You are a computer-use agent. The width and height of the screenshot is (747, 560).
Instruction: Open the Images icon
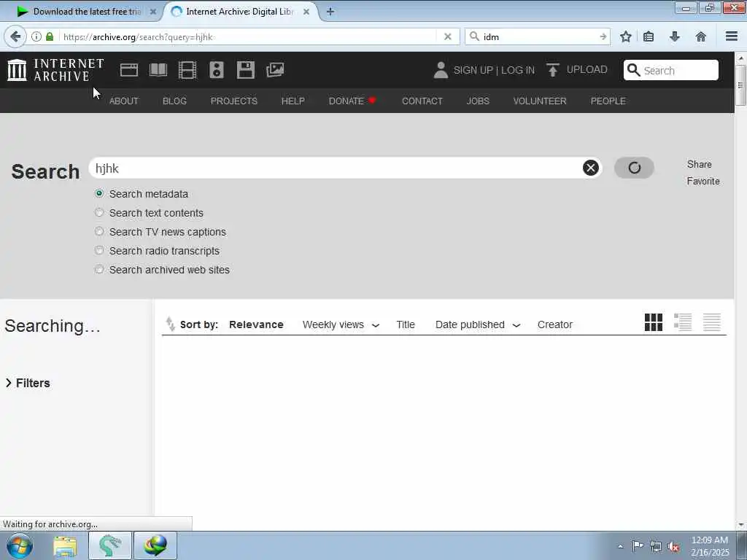tap(275, 70)
